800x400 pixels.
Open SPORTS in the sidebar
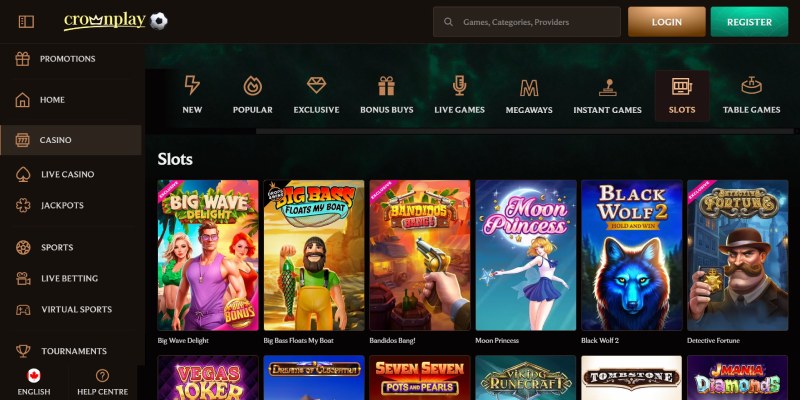pyautogui.click(x=57, y=247)
